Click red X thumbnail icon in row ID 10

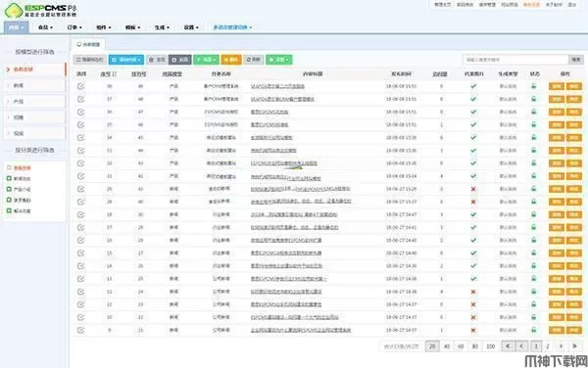(473, 317)
